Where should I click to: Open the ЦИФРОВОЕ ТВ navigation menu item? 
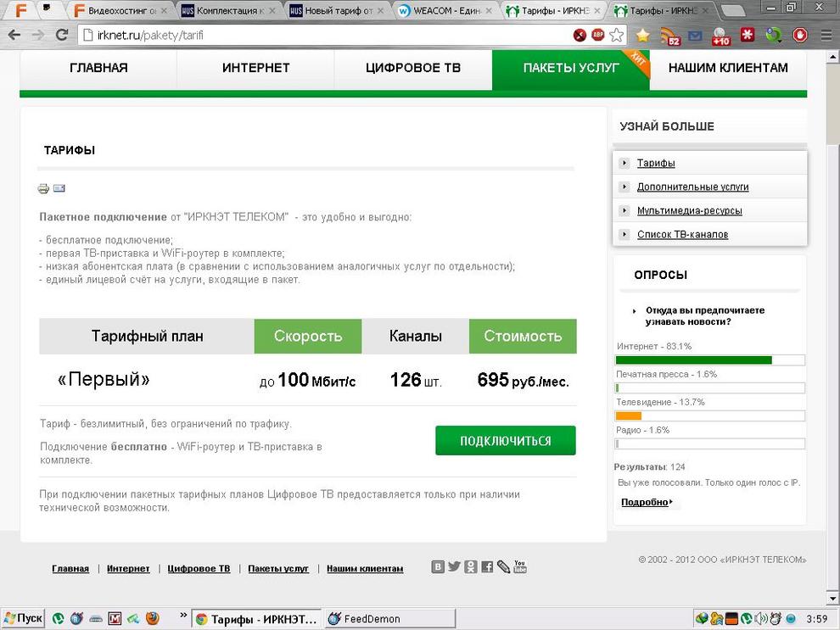coord(413,68)
